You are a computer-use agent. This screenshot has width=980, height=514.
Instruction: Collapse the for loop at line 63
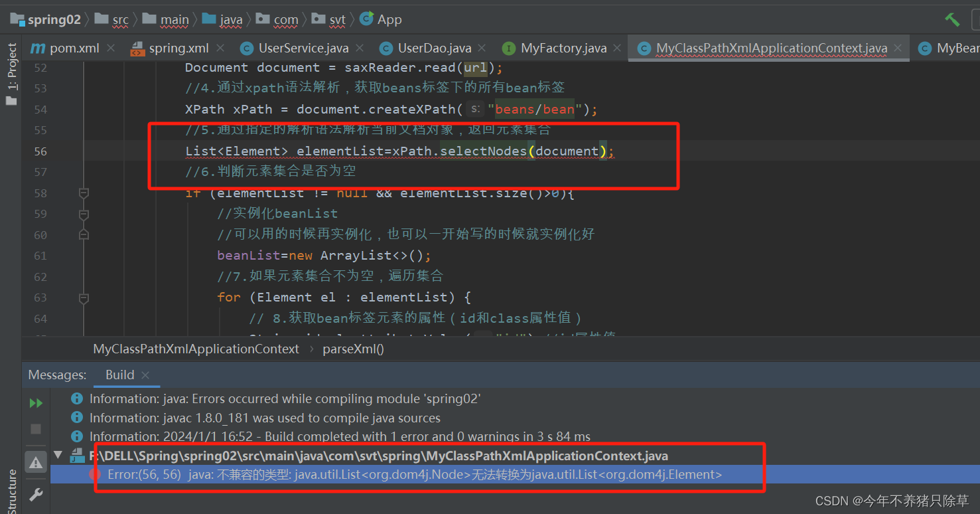coord(83,296)
